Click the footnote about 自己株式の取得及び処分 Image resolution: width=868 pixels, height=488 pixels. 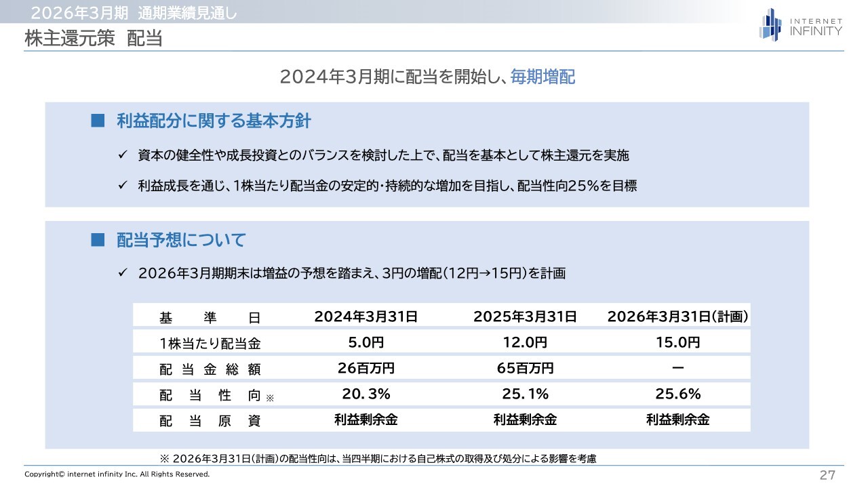click(x=378, y=459)
